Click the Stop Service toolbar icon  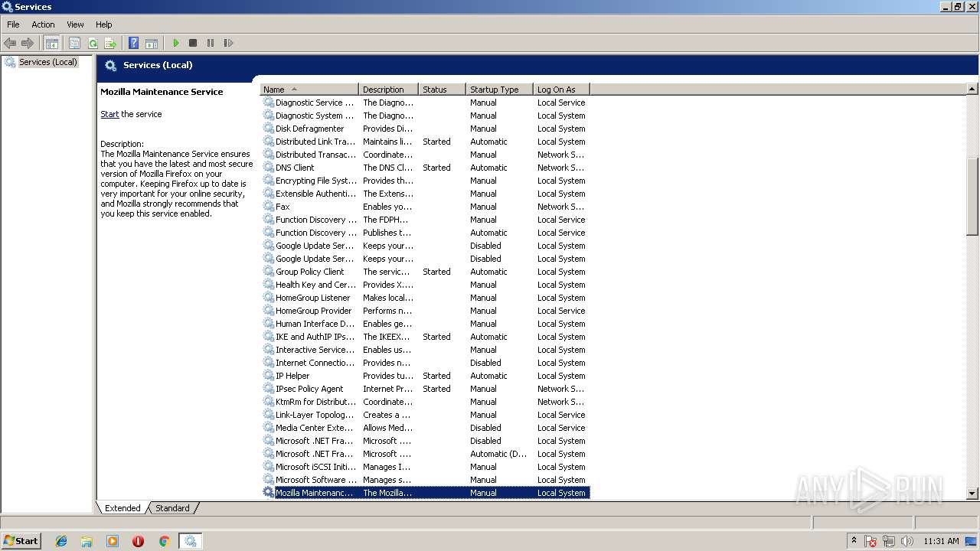[x=193, y=43]
